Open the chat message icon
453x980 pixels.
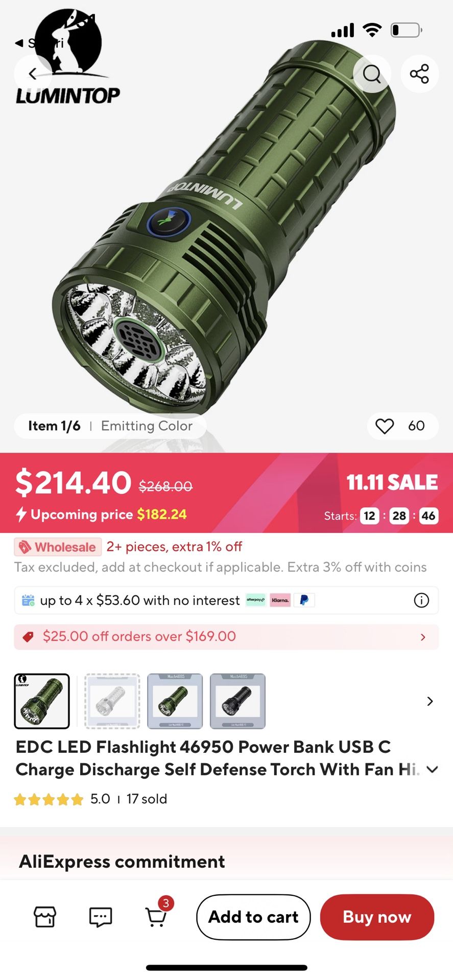click(100, 917)
